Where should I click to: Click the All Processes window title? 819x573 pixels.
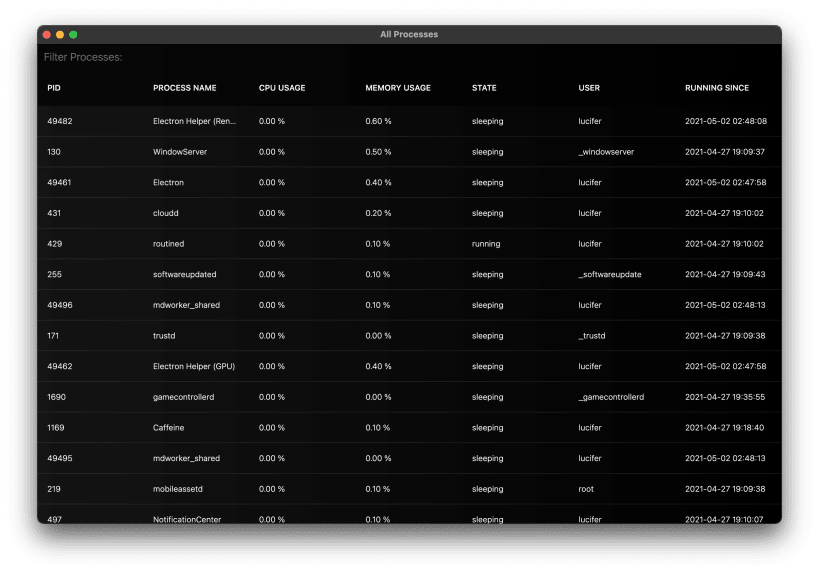point(409,34)
